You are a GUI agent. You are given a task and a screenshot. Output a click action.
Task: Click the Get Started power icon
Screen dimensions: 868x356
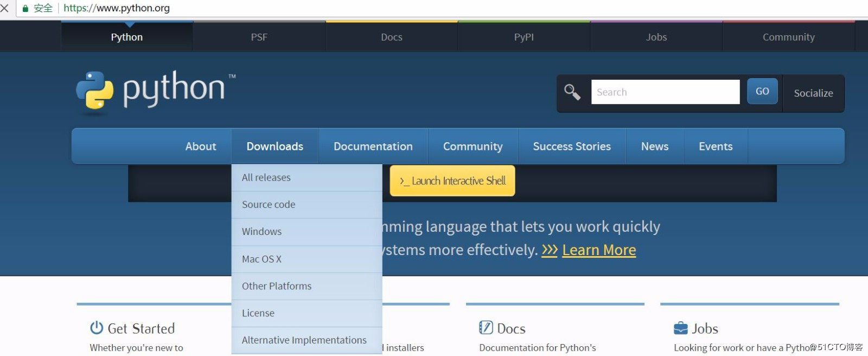coord(97,328)
